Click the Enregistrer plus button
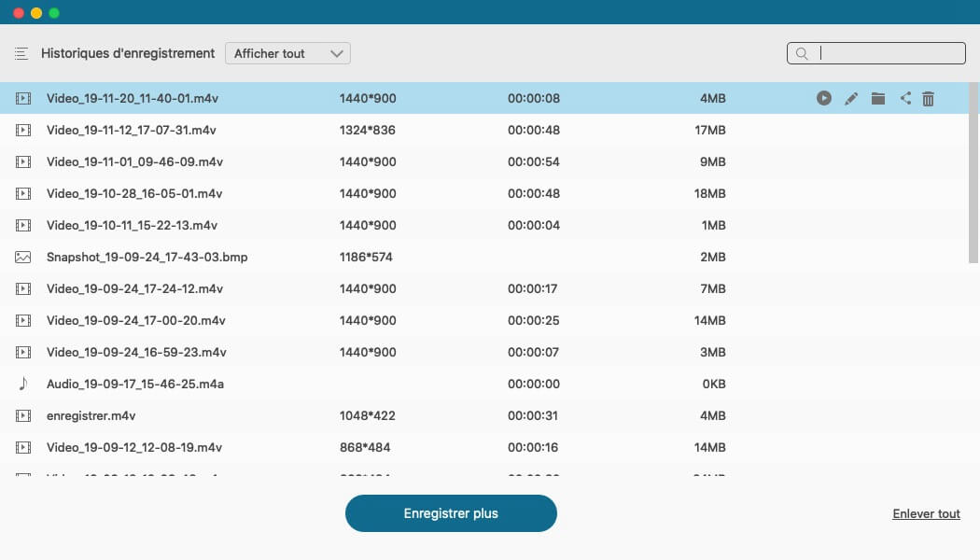Image resolution: width=980 pixels, height=560 pixels. tap(451, 513)
